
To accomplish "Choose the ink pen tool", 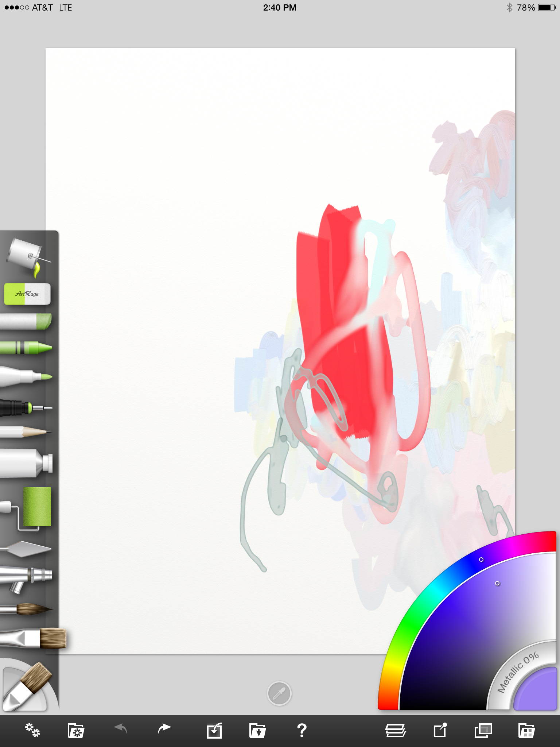I will pos(26,407).
